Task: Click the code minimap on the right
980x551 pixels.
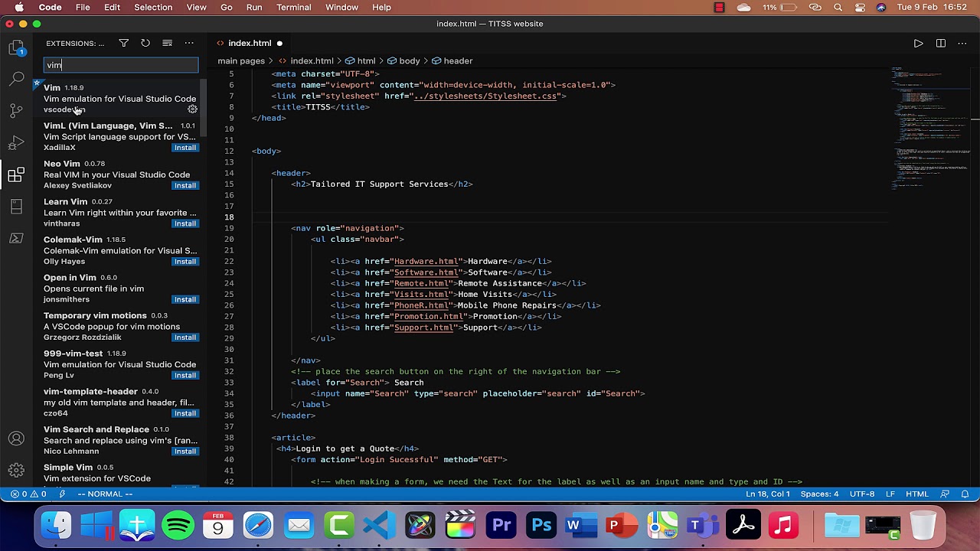Action: click(x=930, y=128)
